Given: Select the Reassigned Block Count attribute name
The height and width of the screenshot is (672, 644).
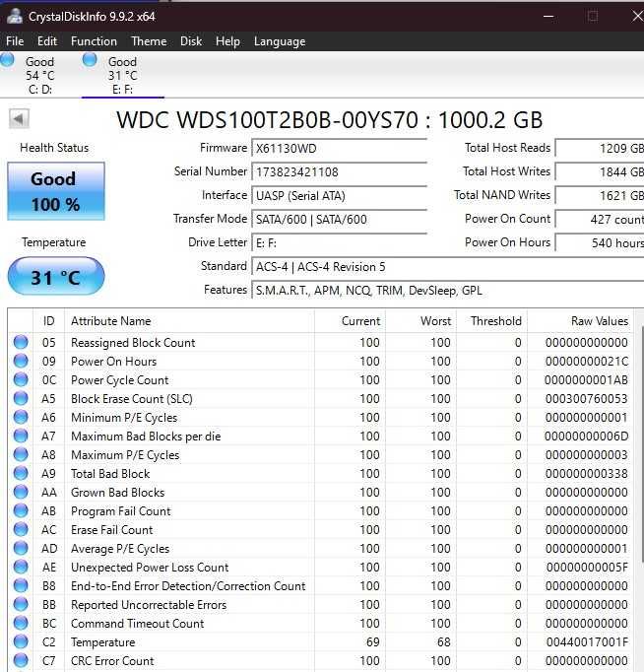Looking at the screenshot, I should click(133, 343).
